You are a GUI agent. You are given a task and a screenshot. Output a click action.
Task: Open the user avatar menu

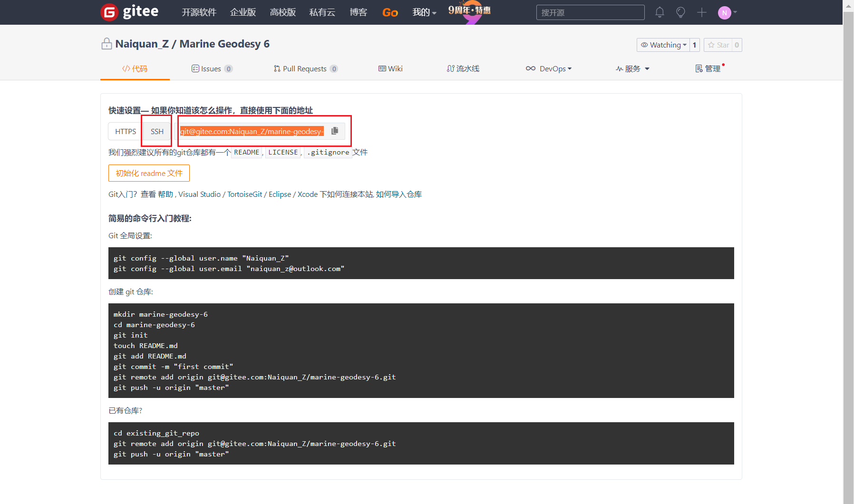724,13
